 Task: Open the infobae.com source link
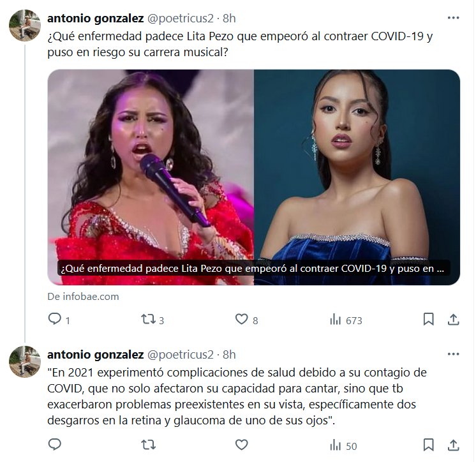coord(83,296)
